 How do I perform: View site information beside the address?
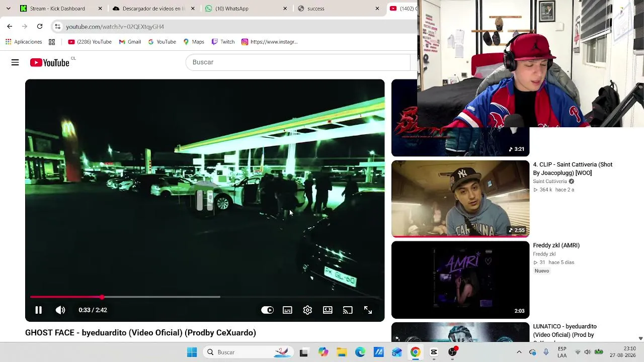(57, 26)
